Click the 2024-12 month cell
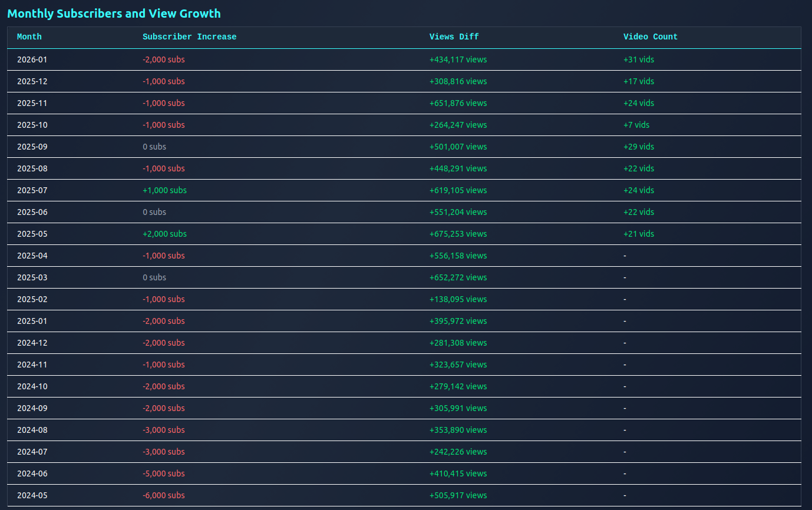The height and width of the screenshot is (510, 812). (x=32, y=343)
